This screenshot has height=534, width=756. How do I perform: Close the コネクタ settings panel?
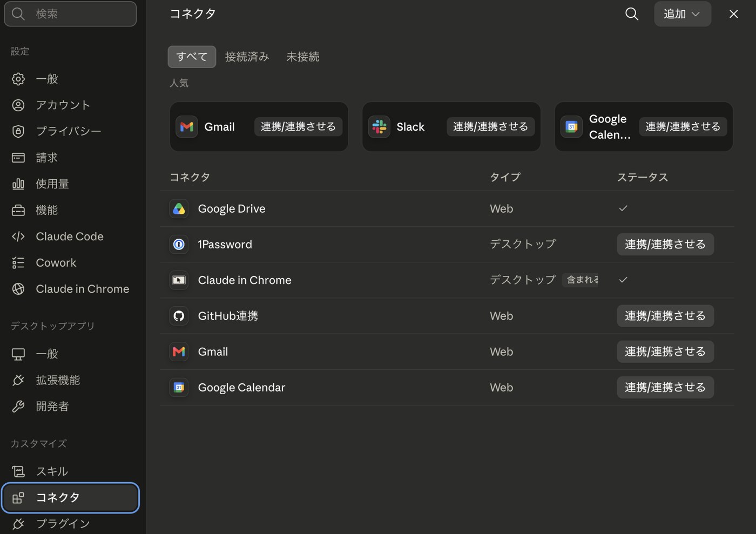[733, 14]
